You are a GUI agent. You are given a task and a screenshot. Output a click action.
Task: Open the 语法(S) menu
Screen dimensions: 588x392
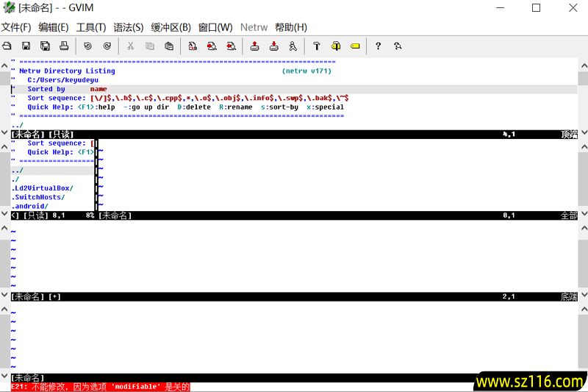coord(129,27)
